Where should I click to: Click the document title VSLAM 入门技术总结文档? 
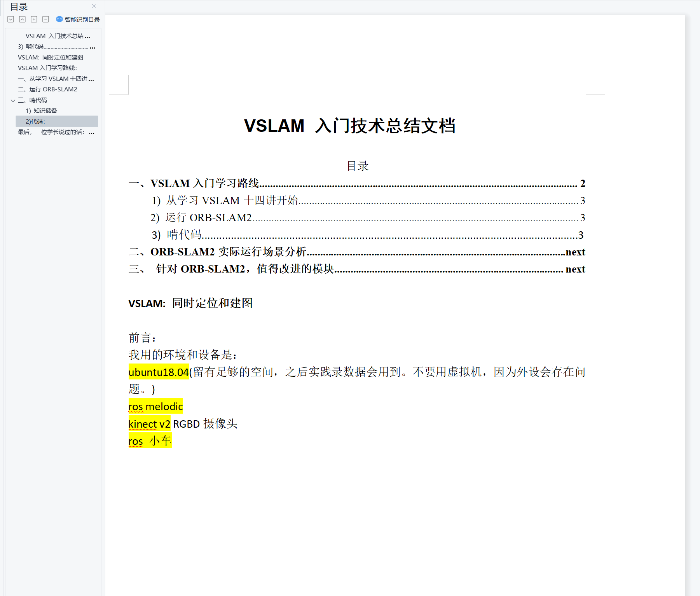[350, 126]
